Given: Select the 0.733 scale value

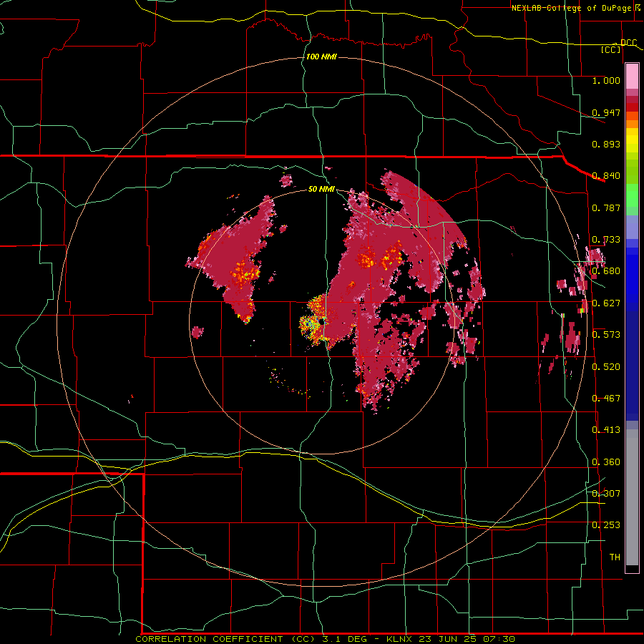Looking at the screenshot, I should coord(606,240).
